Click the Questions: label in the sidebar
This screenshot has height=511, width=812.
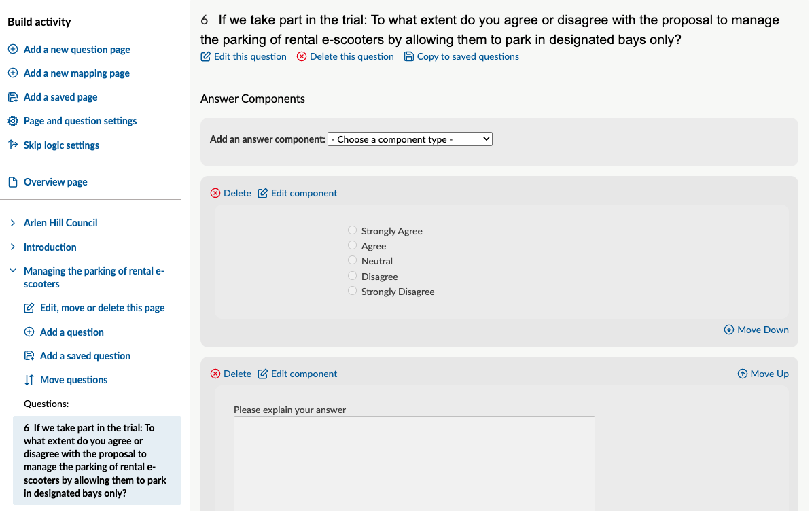click(46, 404)
